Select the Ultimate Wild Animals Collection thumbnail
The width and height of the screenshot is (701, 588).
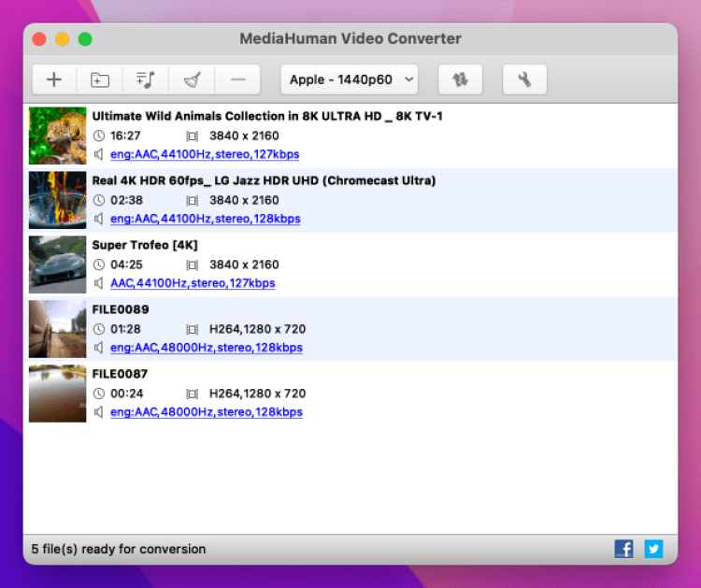click(58, 136)
